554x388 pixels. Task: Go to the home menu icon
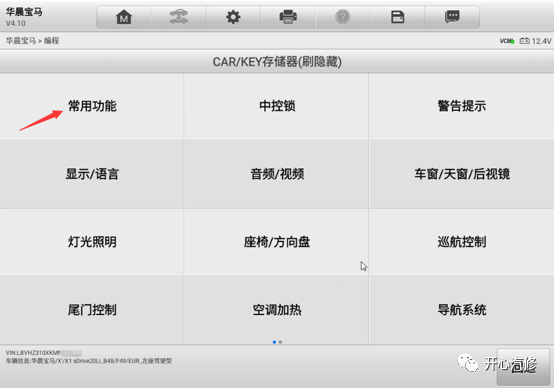point(124,17)
